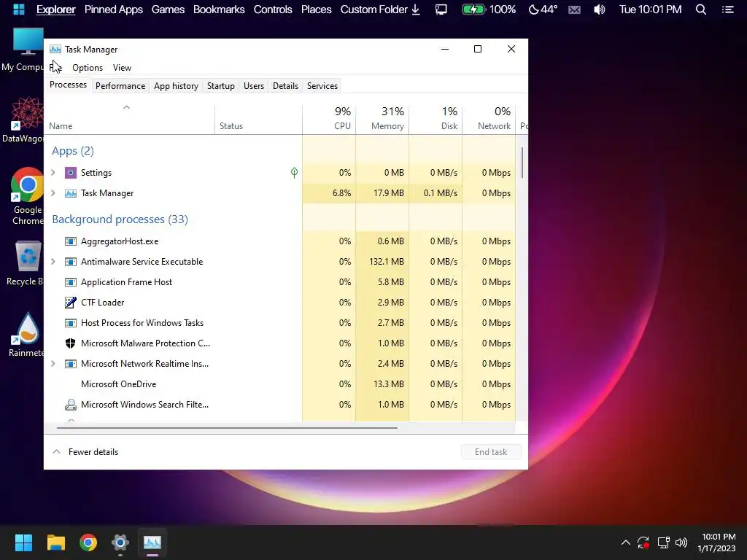Click the CTF Loader pen icon
This screenshot has width=747, height=560.
(x=71, y=303)
